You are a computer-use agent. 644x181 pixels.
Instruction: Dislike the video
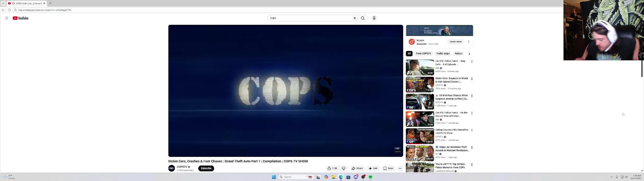[x=344, y=168]
